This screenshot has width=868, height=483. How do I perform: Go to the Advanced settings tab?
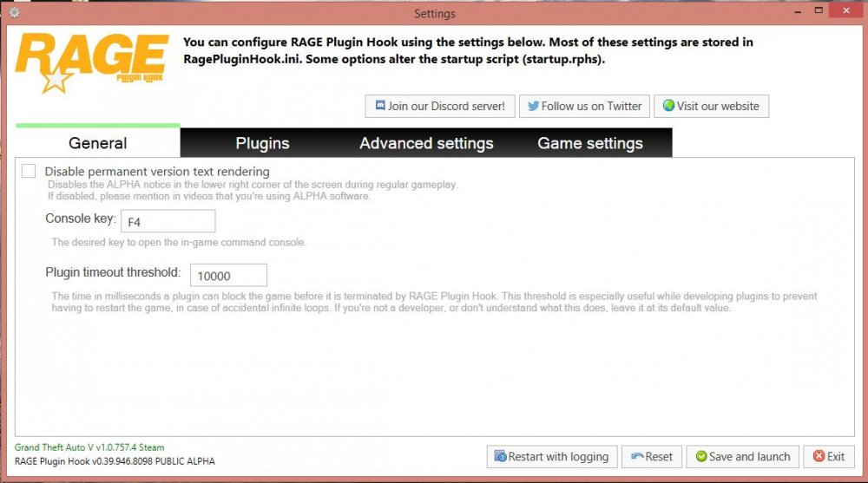pyautogui.click(x=426, y=143)
